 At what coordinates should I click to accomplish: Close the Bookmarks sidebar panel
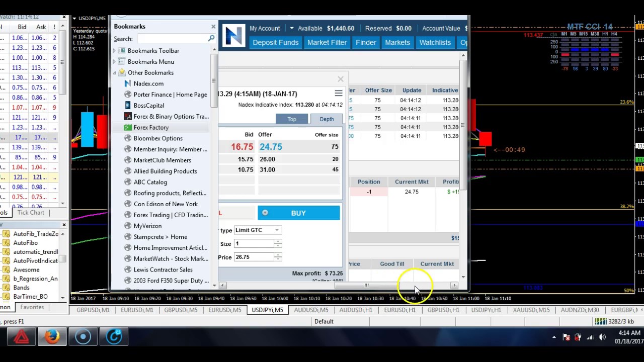pos(213,27)
